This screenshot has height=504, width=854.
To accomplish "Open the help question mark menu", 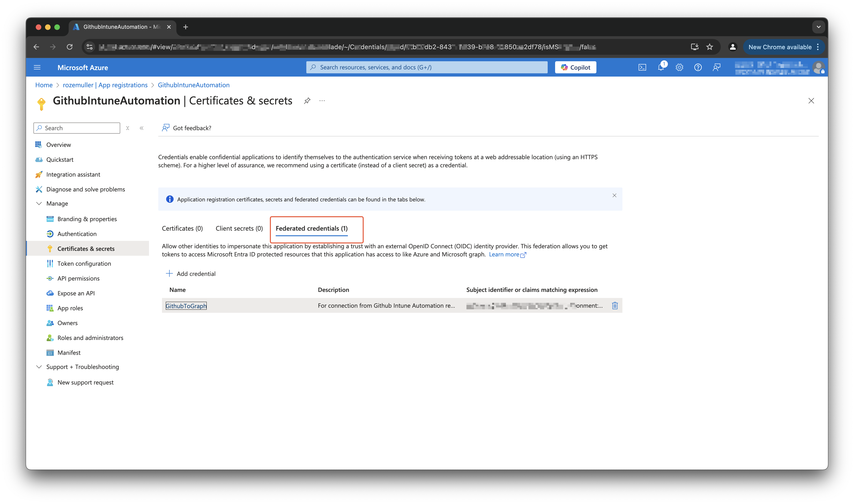I will [x=698, y=67].
